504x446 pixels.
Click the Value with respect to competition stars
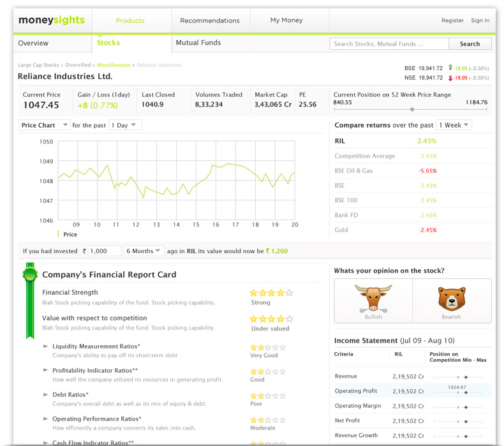tap(271, 319)
